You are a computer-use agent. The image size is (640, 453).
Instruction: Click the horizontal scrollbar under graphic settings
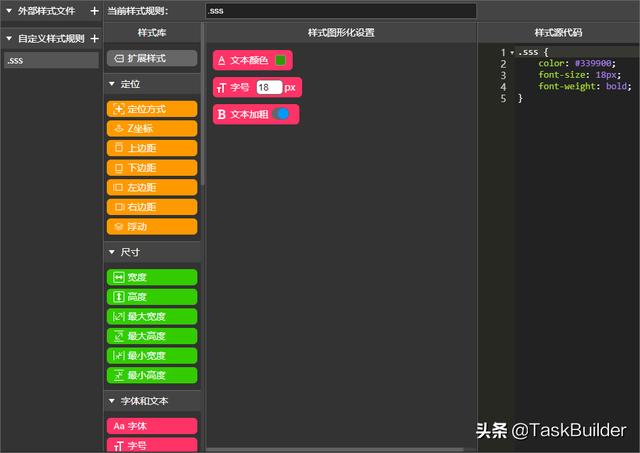(335, 449)
